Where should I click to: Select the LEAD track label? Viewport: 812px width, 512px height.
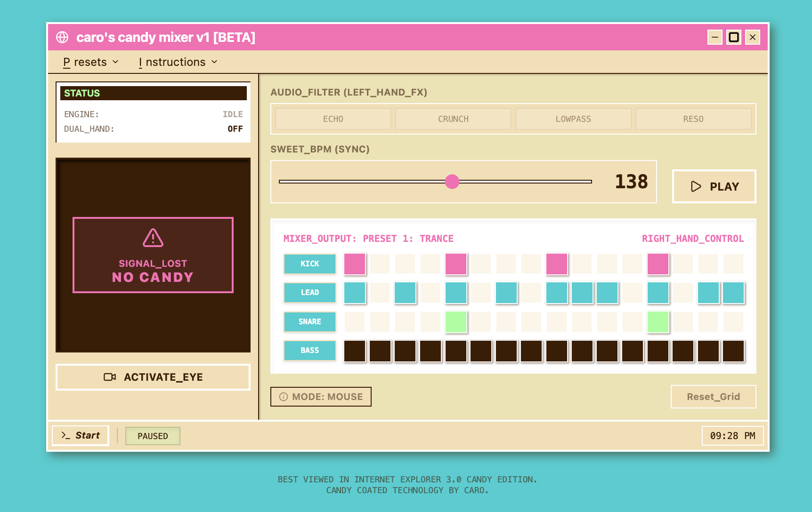click(x=309, y=293)
